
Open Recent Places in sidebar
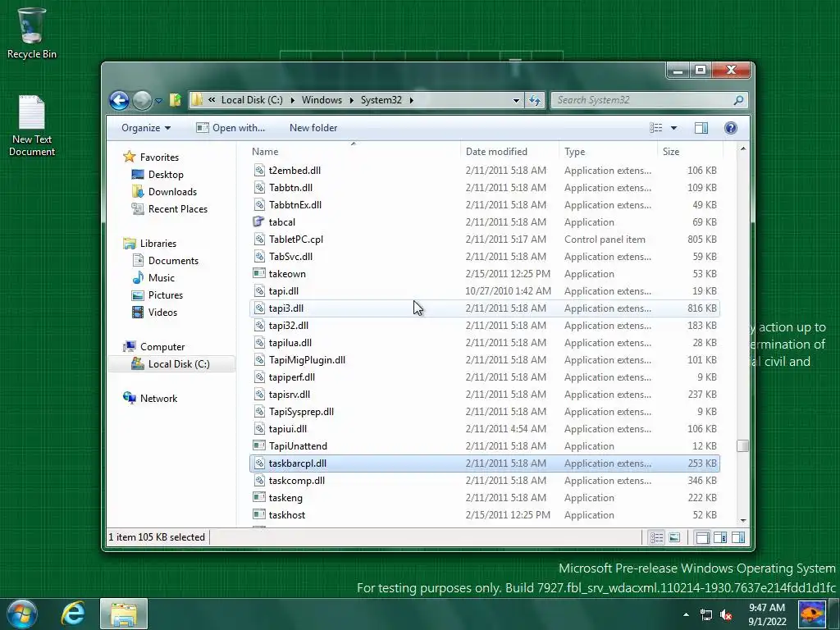(x=177, y=209)
